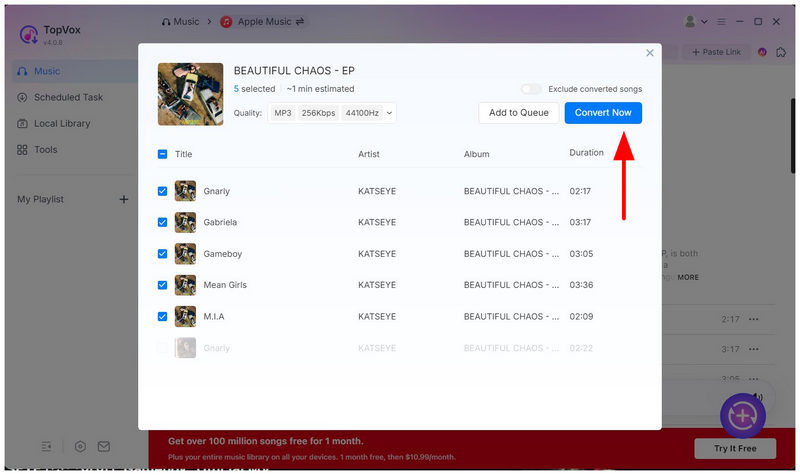
Task: Click the Title column header
Action: pos(183,154)
